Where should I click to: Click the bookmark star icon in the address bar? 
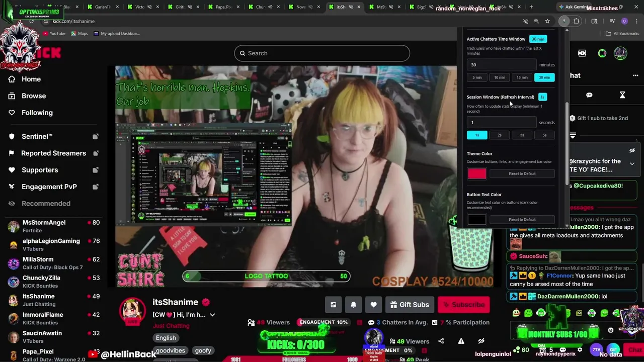click(x=547, y=21)
